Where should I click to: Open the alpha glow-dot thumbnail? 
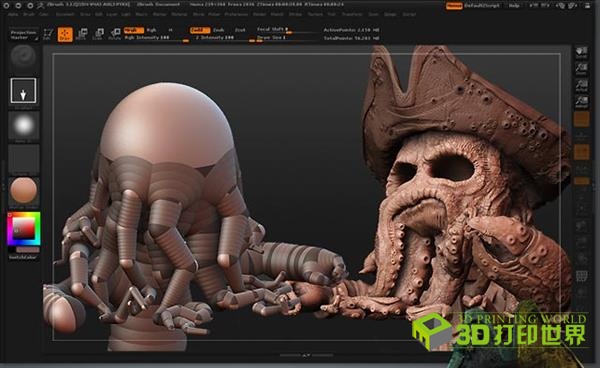[24, 125]
